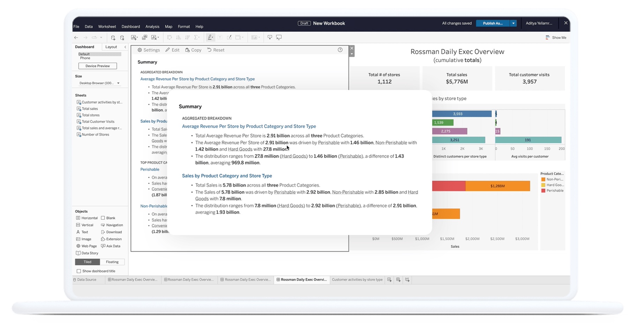Collapse the Dashboard side pane chevron
Screen dimensions: 644x323
(x=125, y=47)
